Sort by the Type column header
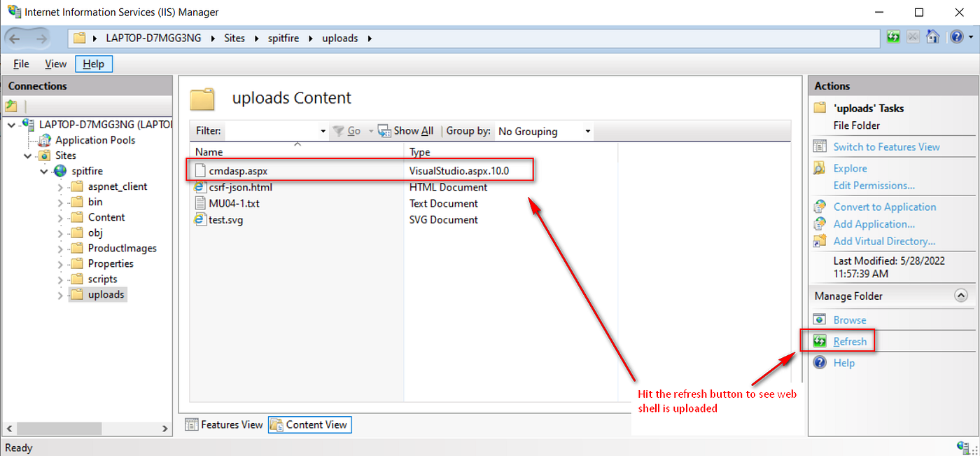 point(511,152)
